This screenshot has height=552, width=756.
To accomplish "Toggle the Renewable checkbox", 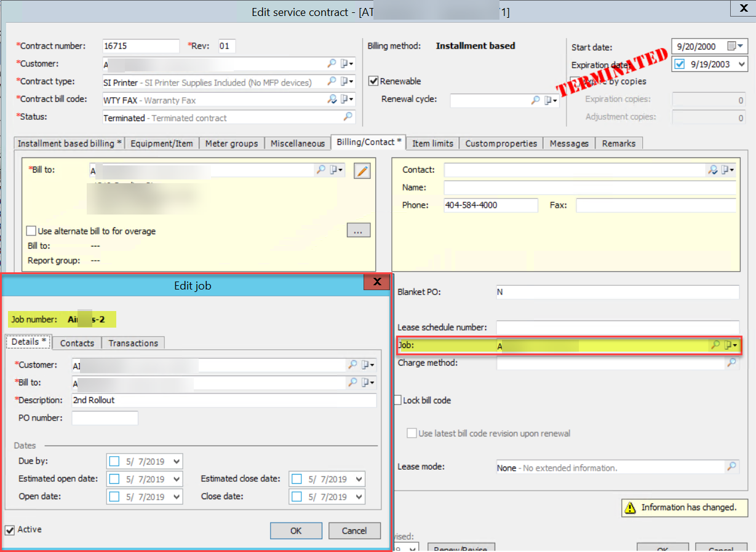I will click(x=373, y=81).
